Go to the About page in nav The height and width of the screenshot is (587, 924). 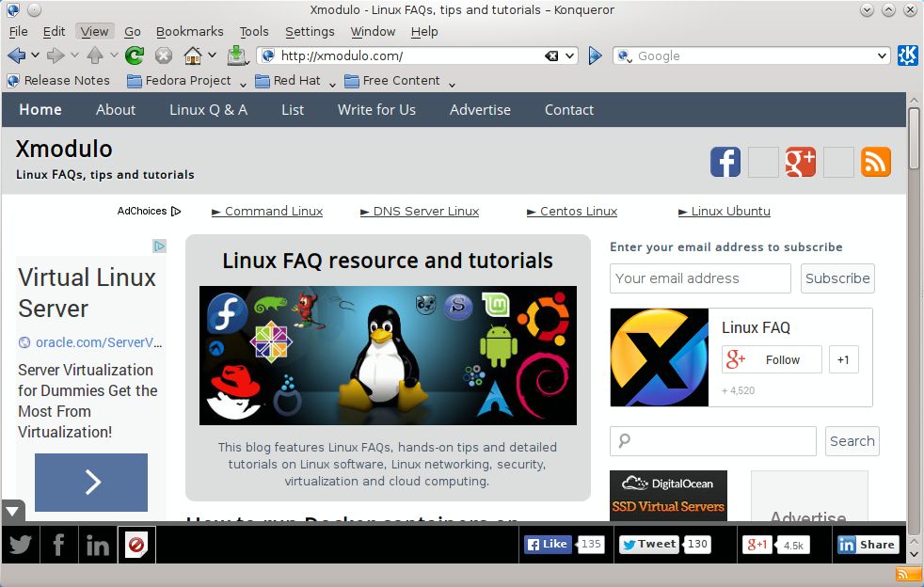click(116, 110)
